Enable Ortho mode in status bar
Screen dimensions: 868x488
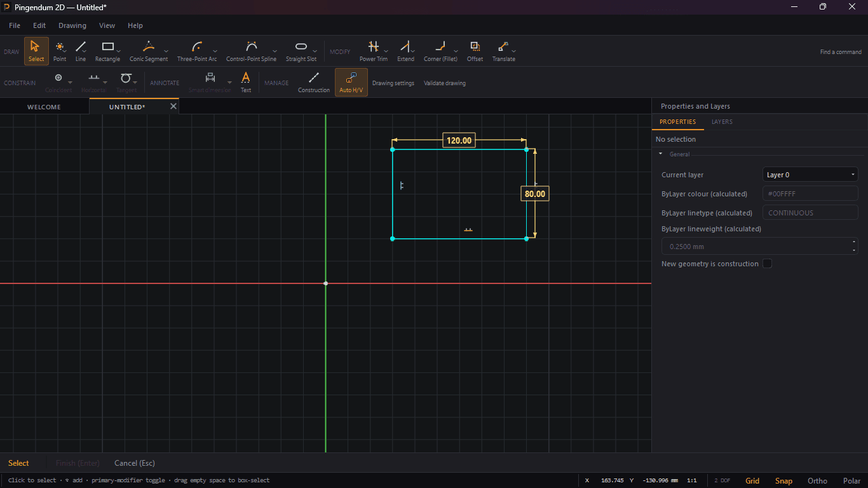(x=817, y=481)
